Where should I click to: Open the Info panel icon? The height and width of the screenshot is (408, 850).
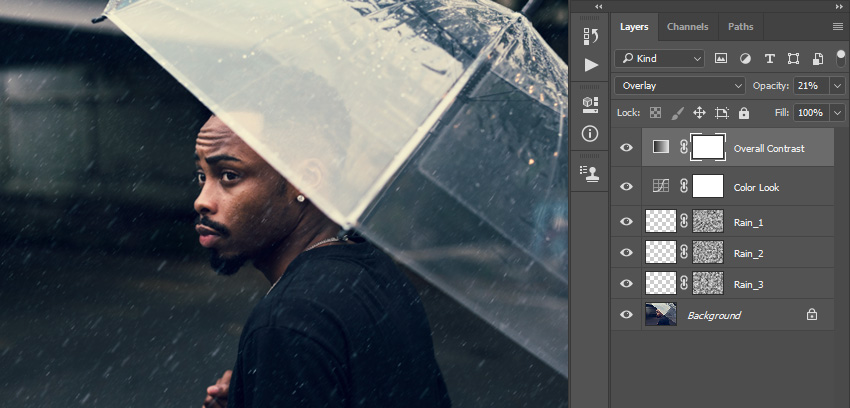[x=590, y=133]
